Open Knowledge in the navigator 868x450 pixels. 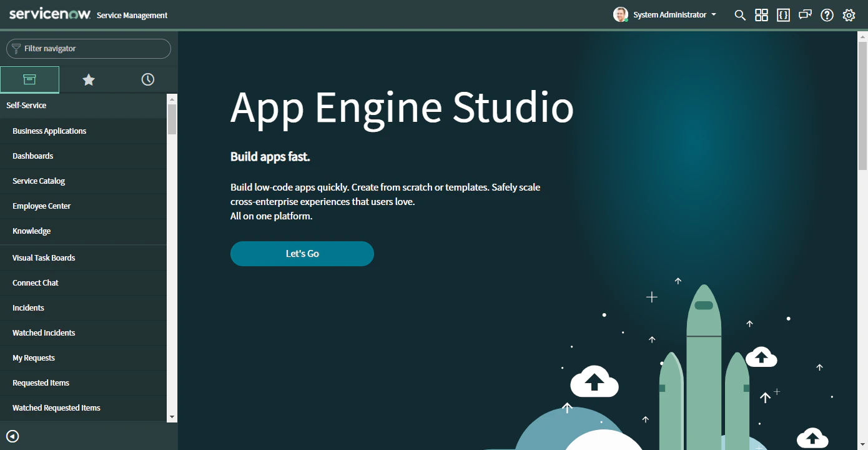(x=84, y=231)
